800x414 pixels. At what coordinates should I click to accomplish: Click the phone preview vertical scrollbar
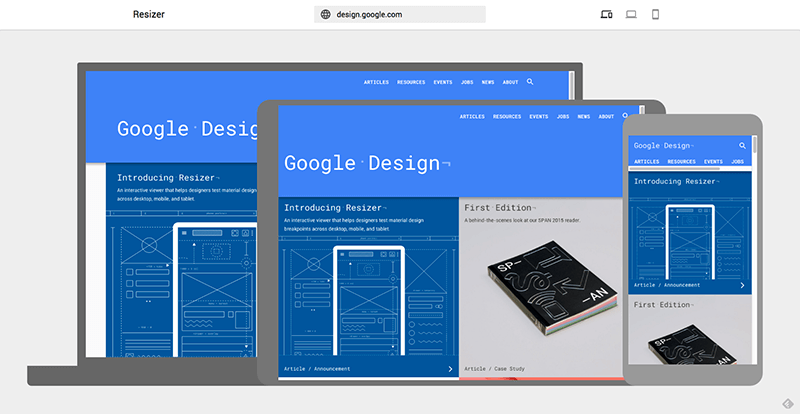[x=755, y=145]
